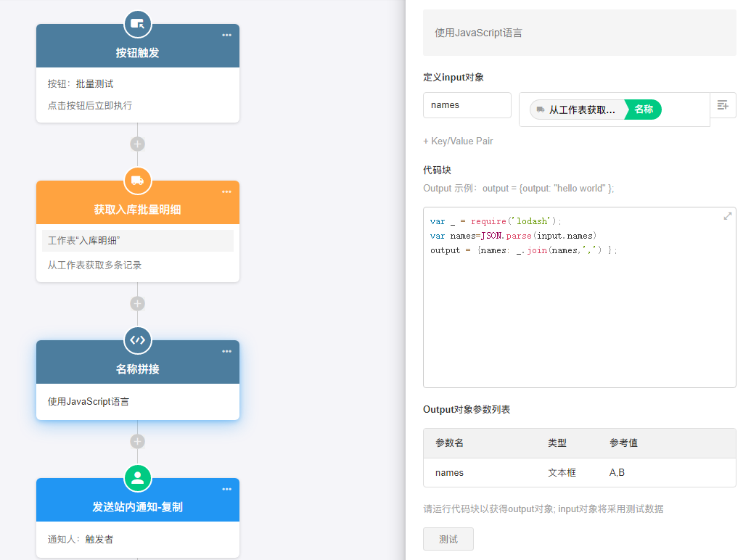Add a node below 名称拼接
Viewport: 751px width, 560px height.
pyautogui.click(x=137, y=441)
